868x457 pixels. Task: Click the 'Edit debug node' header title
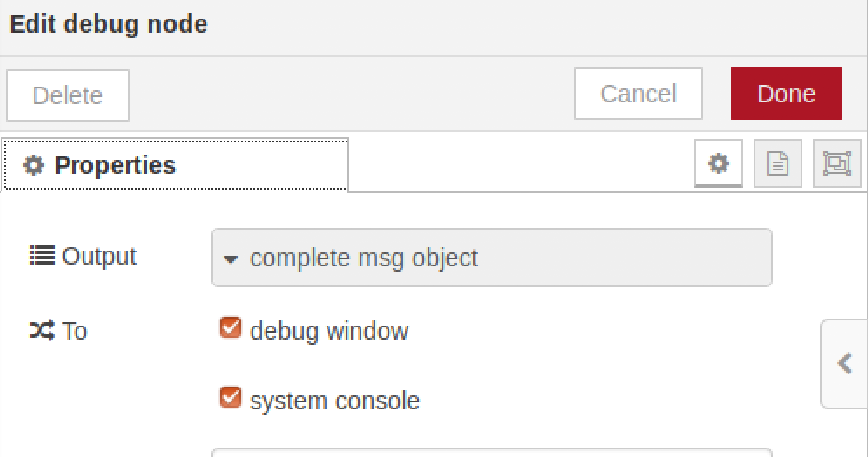pyautogui.click(x=109, y=24)
